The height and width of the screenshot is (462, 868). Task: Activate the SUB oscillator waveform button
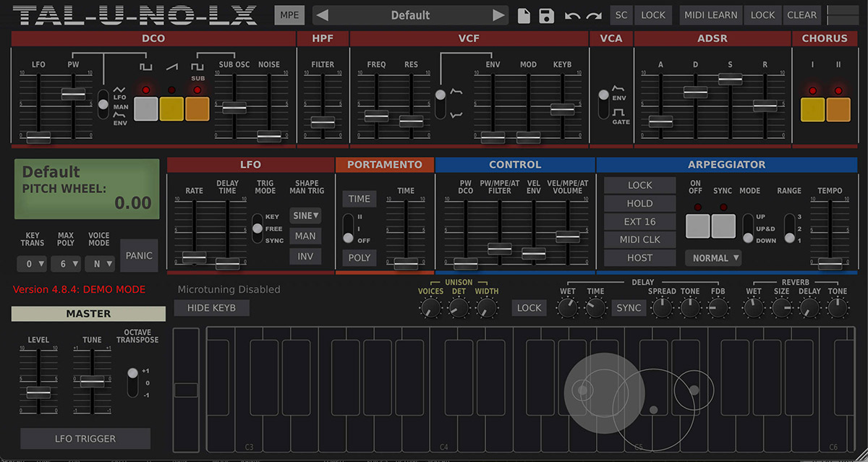click(x=197, y=108)
